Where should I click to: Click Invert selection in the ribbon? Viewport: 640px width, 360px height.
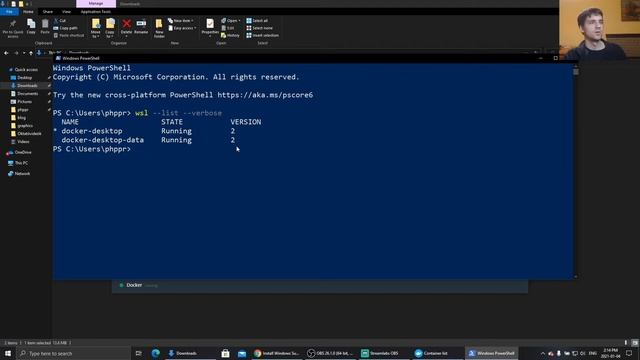(262, 36)
